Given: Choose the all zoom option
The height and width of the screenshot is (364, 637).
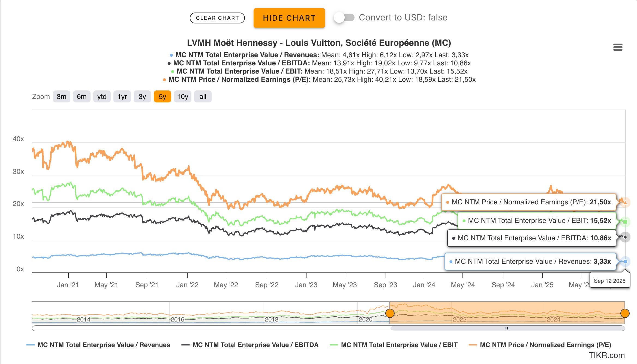Looking at the screenshot, I should [203, 97].
